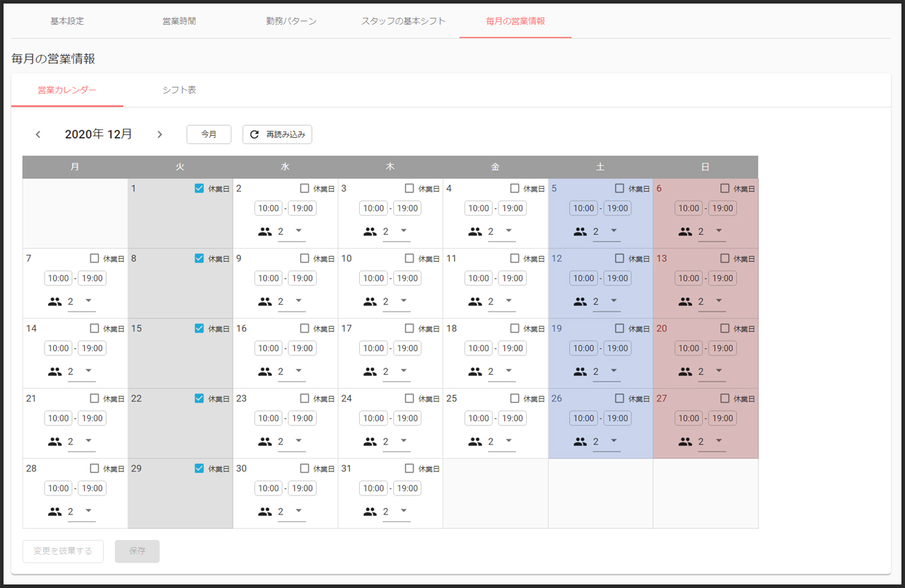Click the staff people icon on December 19
Viewport: 905px width, 588px height.
click(x=580, y=371)
